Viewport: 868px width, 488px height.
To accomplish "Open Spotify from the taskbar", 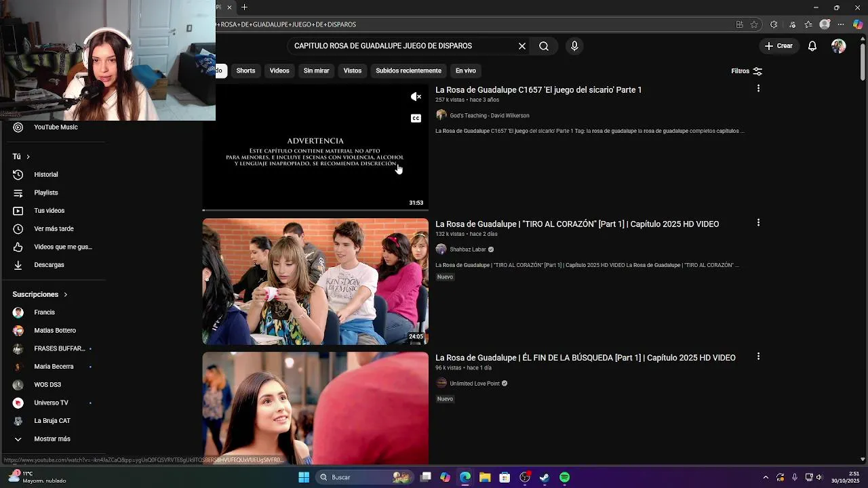I will click(x=564, y=477).
